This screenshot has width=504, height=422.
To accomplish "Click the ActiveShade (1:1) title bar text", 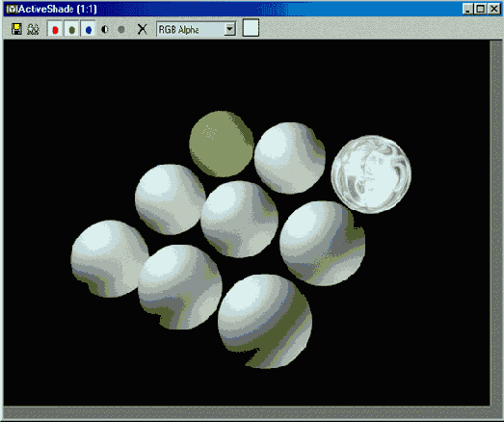I will click(x=58, y=10).
